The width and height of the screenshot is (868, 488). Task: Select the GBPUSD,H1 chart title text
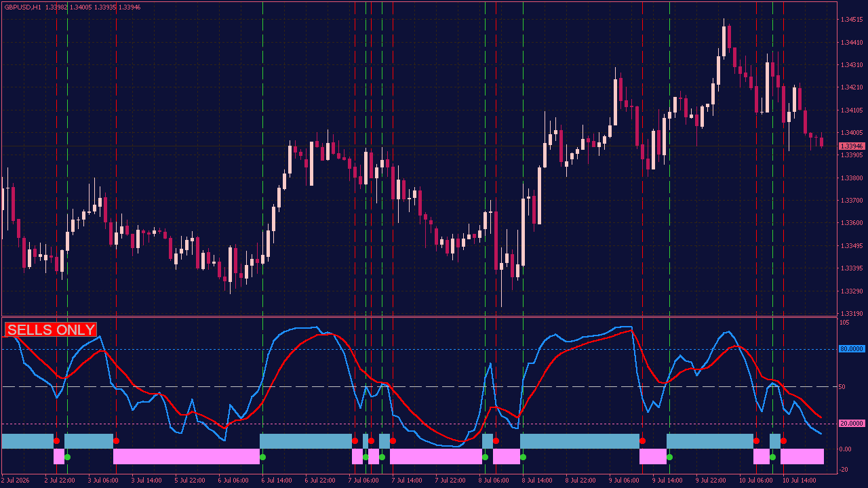pos(22,7)
